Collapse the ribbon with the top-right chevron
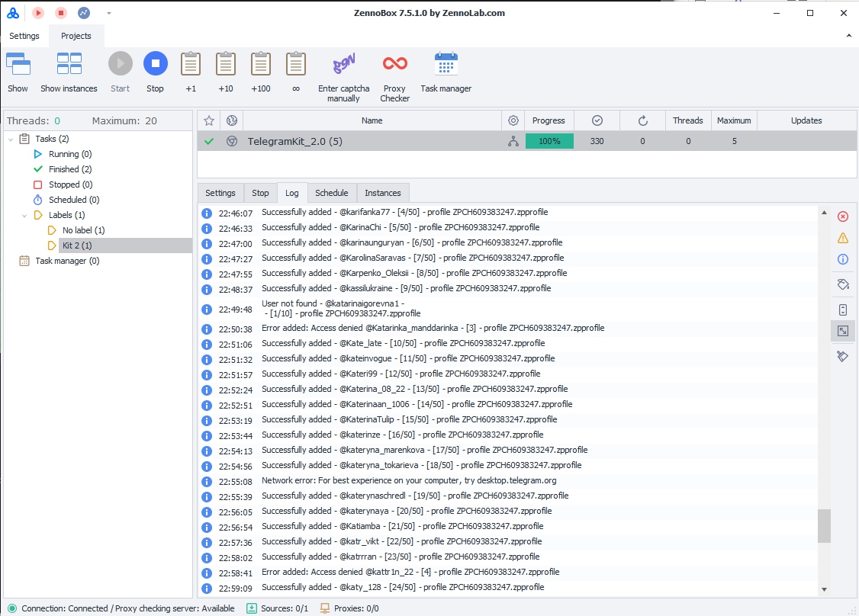Viewport: 859px width, 616px height. (849, 36)
